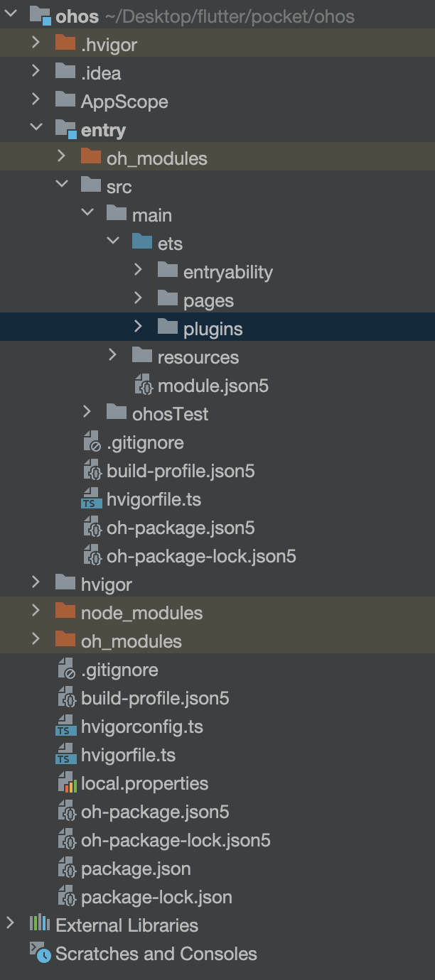The height and width of the screenshot is (980, 435).
Task: Collapse the src folder
Action: (62, 186)
